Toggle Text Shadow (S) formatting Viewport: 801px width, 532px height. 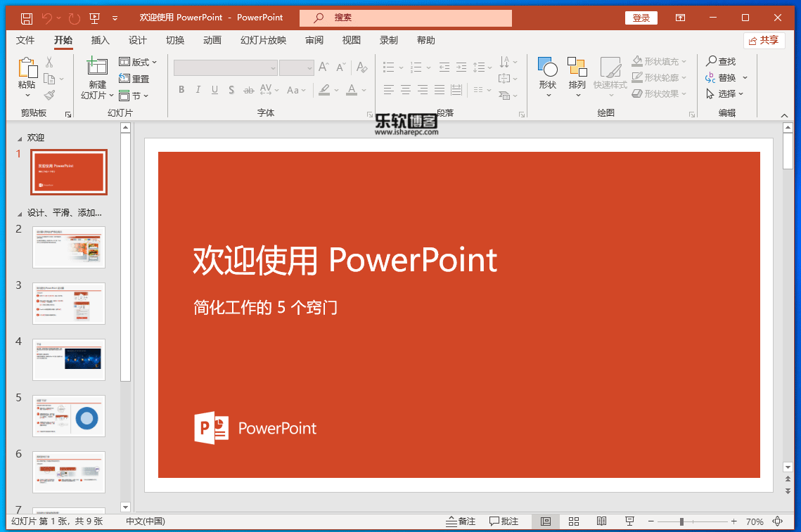[231, 90]
